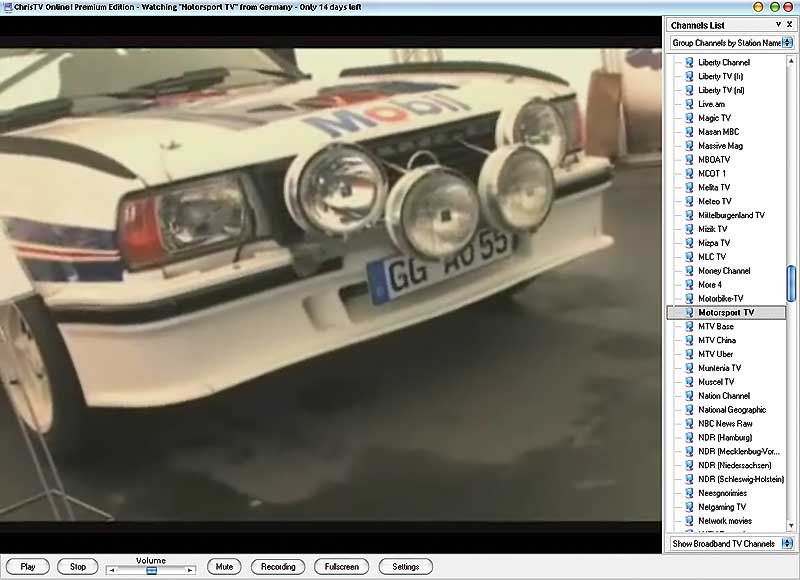
Task: Click channel list scrollbar down arrow
Action: click(x=791, y=525)
